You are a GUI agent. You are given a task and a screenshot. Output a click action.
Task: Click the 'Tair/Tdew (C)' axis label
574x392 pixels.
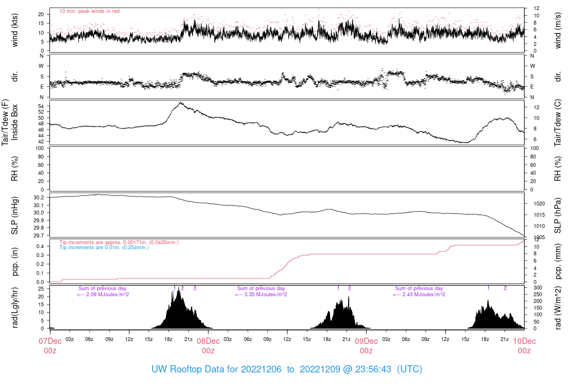558,123
